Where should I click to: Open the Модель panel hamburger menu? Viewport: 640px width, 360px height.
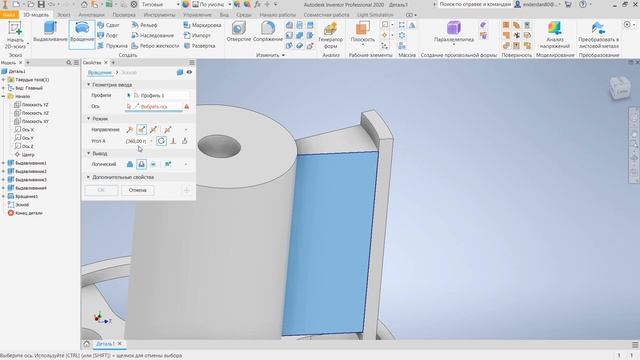76,62
